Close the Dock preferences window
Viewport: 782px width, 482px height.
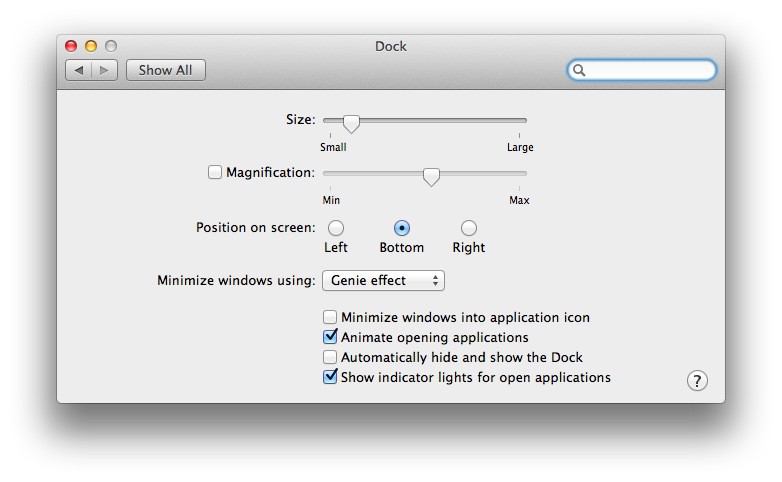tap(71, 46)
